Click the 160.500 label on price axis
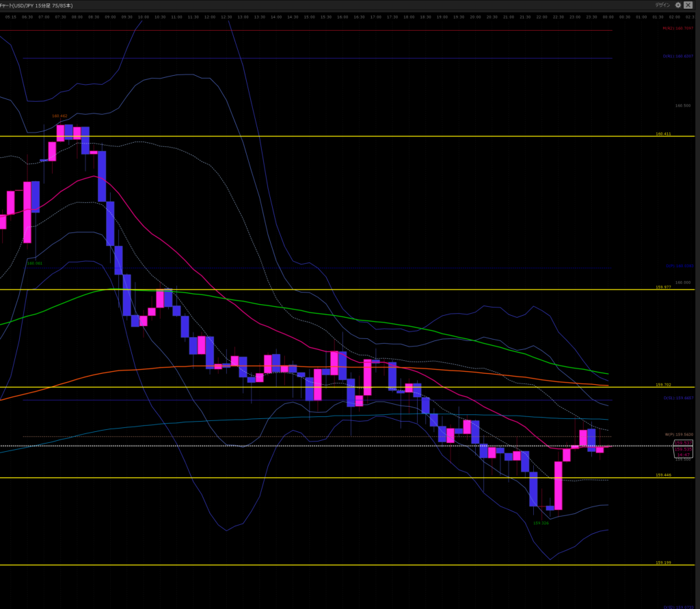This screenshot has width=700, height=609. [682, 106]
